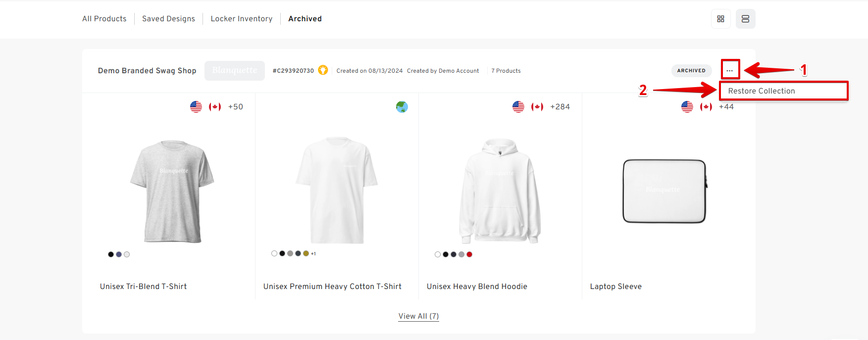Screen dimensions: 868x340
Task: Open the Laptop Sleeve product thumbnail
Action: (664, 191)
